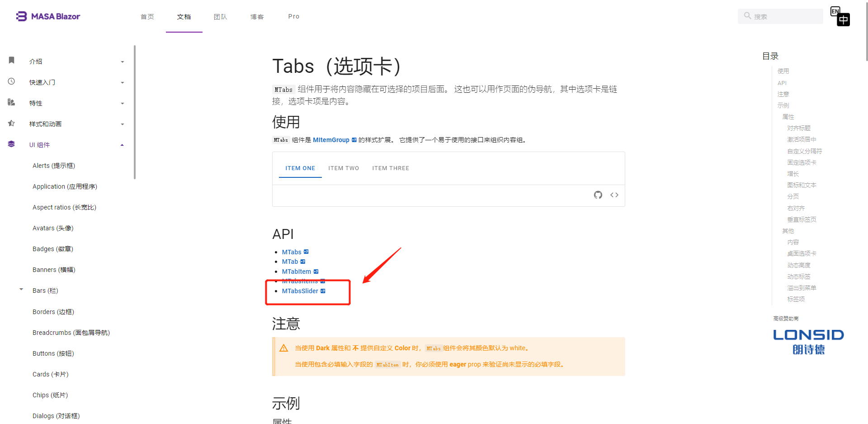This screenshot has width=868, height=424.
Task: Select the ITEM THREE tab
Action: tap(391, 168)
